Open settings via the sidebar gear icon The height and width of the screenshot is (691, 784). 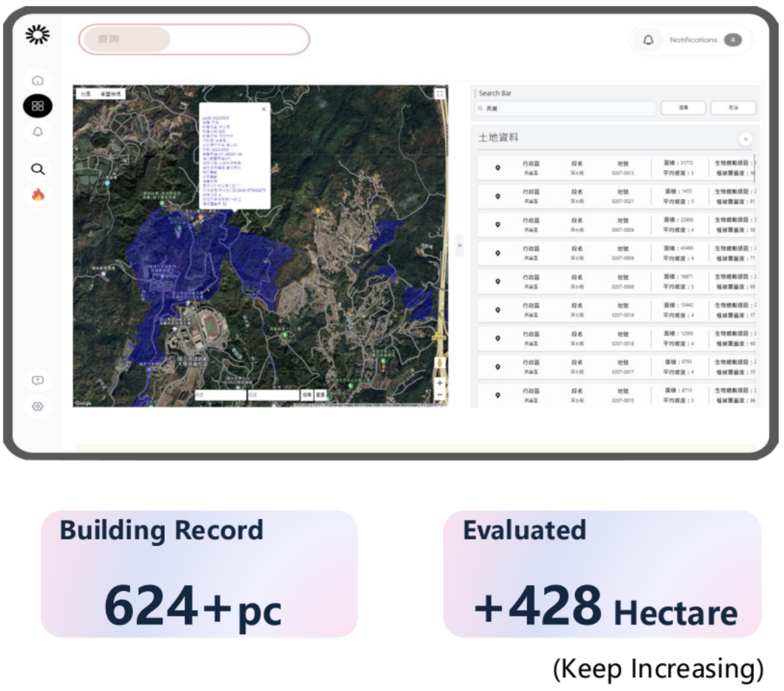pos(38,406)
